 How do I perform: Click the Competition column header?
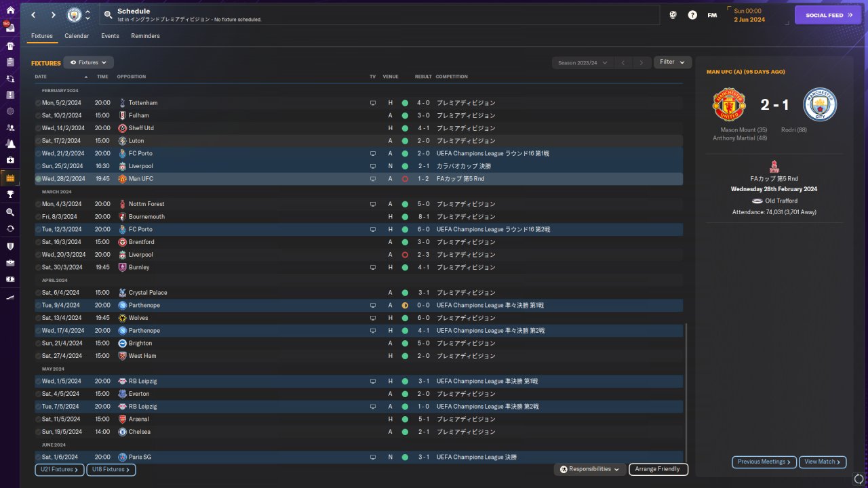point(452,77)
